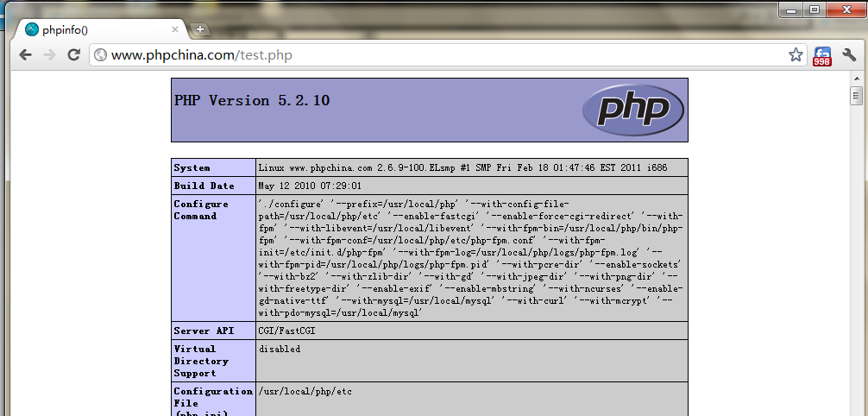Go back with the browser back arrow

pos(25,55)
